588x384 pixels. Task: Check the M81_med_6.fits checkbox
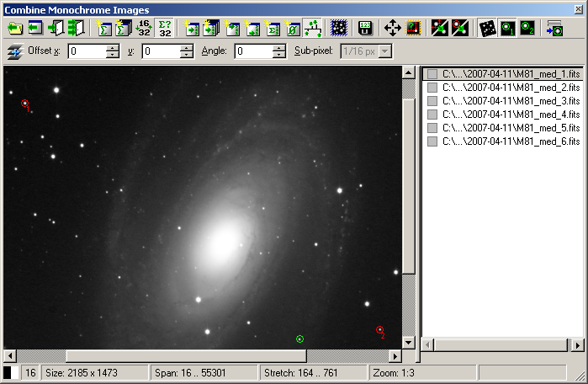pos(432,141)
